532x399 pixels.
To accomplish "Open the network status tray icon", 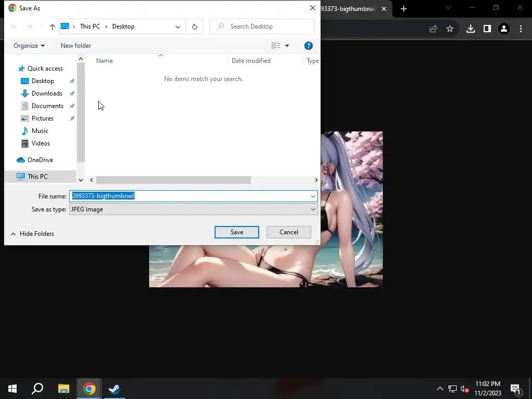I will (x=453, y=389).
